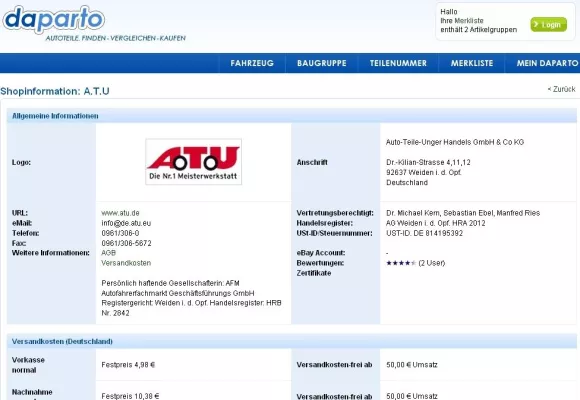Click the (2 User) rating count
Viewport: 580px width, 400px height.
click(432, 263)
